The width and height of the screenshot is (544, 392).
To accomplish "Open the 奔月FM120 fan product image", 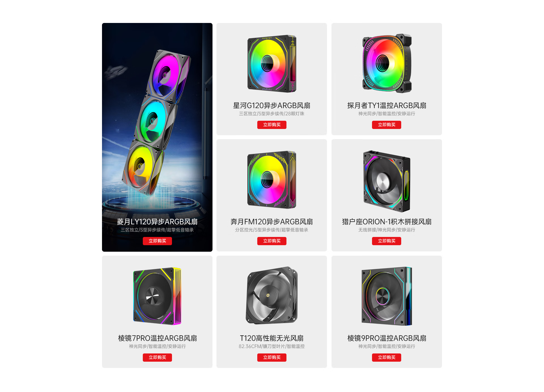I will 272,180.
